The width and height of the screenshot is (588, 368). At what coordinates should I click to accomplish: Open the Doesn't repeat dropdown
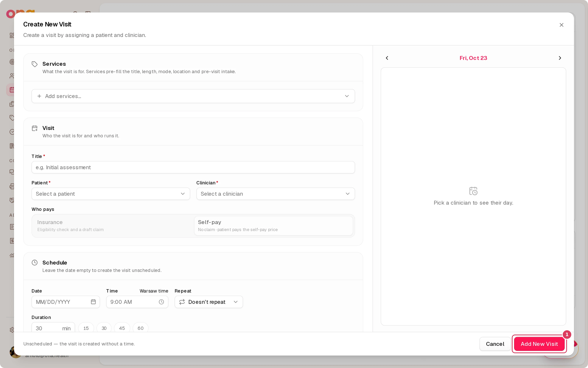[209, 302]
